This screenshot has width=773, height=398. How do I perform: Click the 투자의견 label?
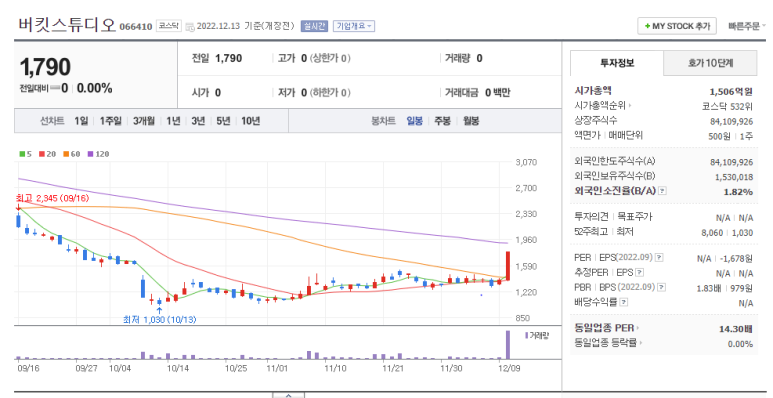tap(591, 217)
